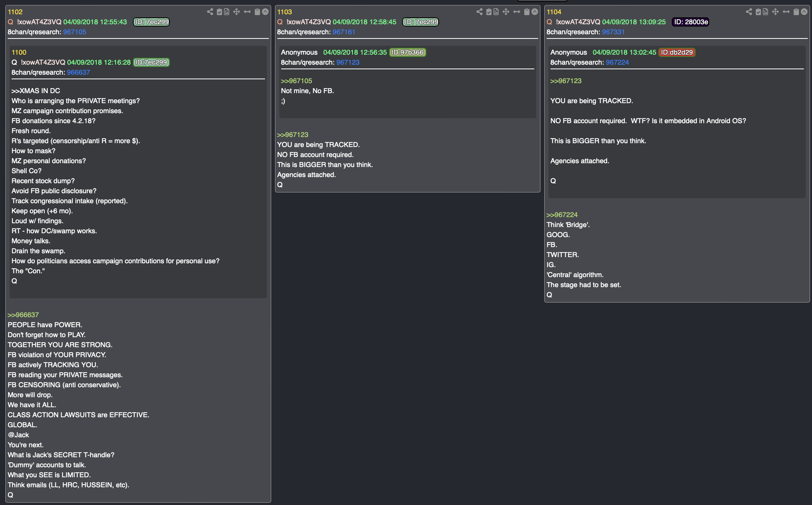Share post 1103 via share icon
The width and height of the screenshot is (812, 505).
480,12
